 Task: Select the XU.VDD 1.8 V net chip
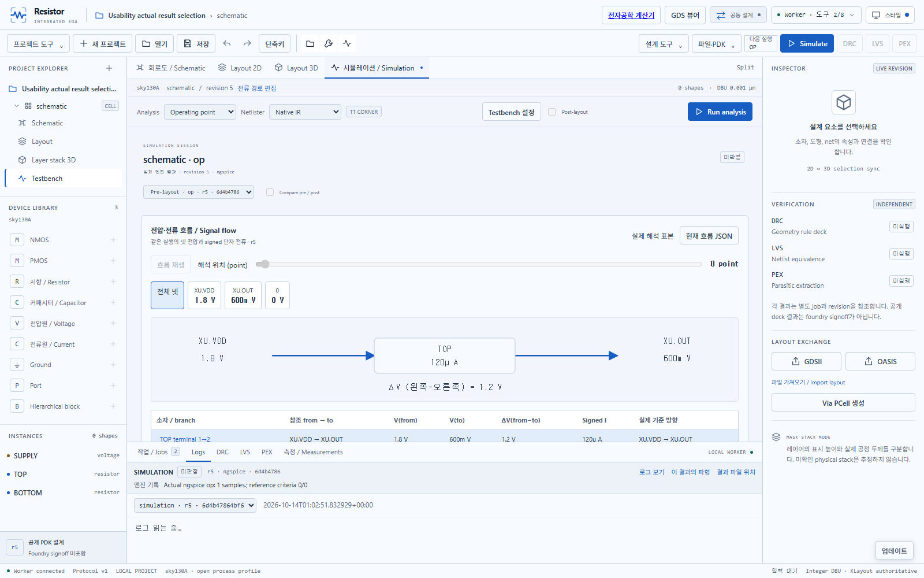204,295
